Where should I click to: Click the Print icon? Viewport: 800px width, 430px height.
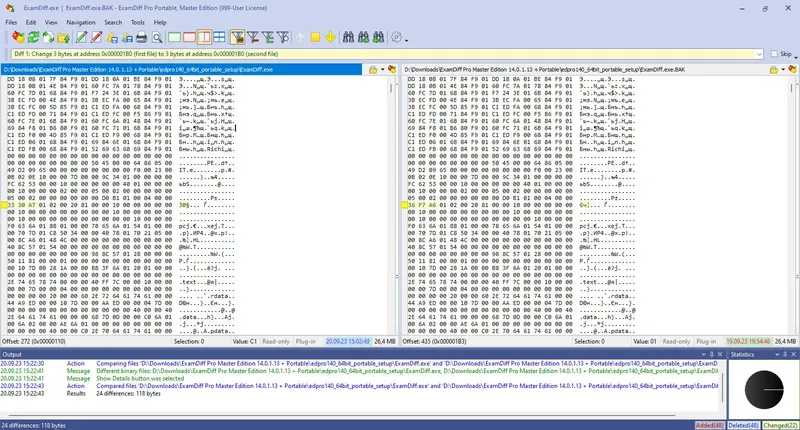click(142, 37)
